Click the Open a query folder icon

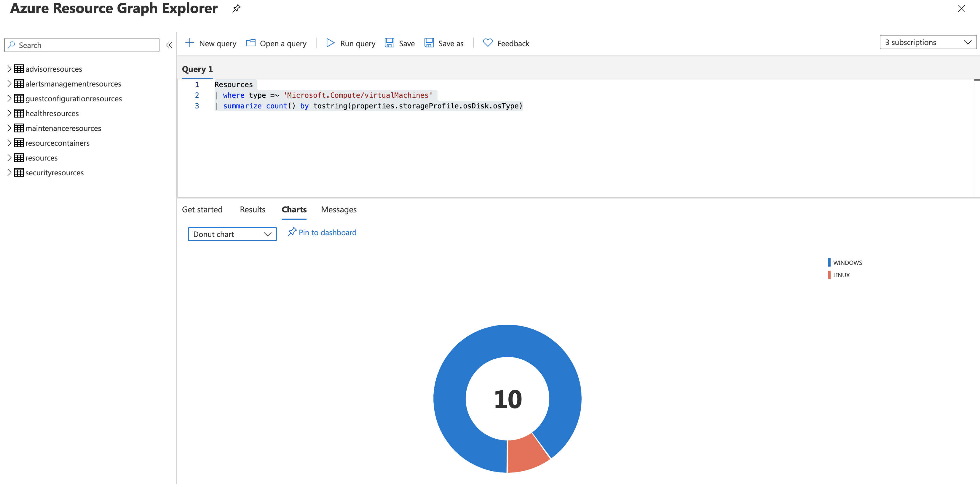[x=251, y=43]
